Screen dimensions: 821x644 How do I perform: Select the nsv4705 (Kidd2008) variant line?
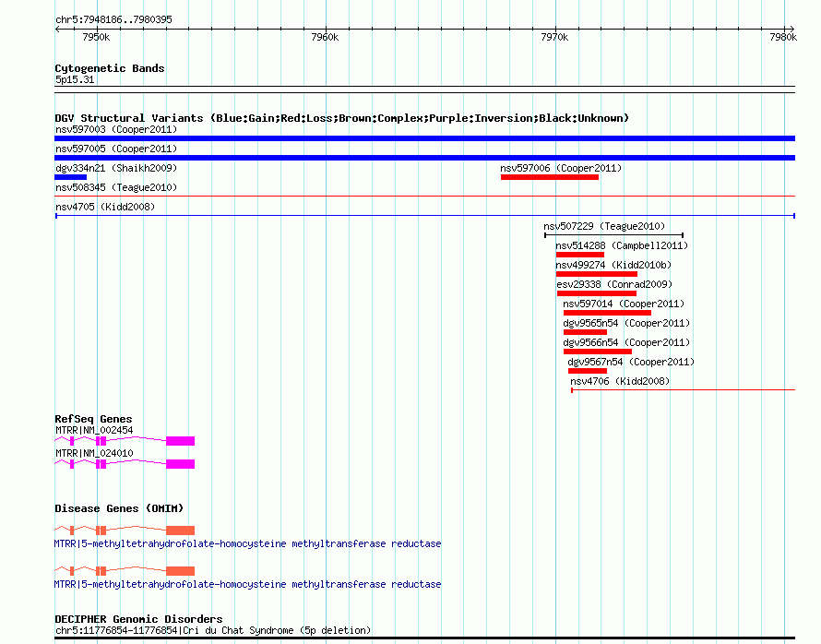(424, 216)
